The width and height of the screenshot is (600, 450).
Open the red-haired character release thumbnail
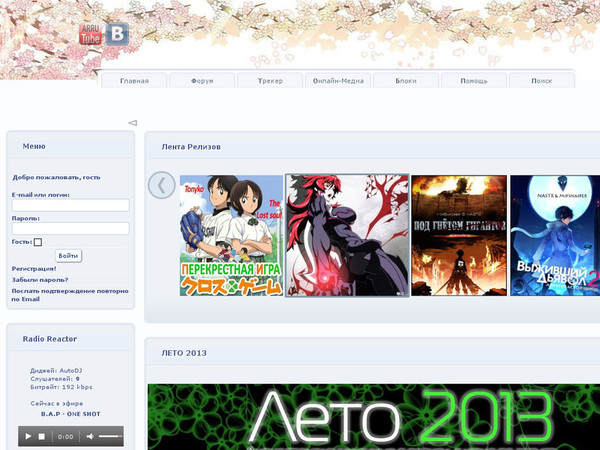point(347,235)
